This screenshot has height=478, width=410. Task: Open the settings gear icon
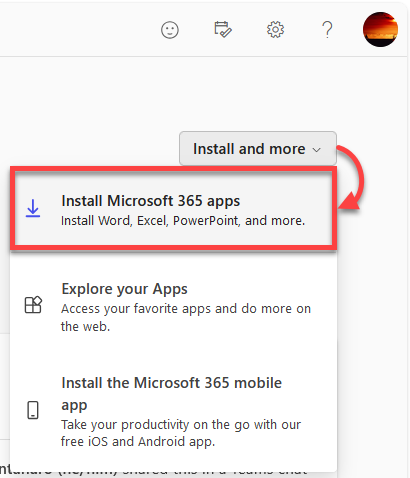tap(275, 30)
